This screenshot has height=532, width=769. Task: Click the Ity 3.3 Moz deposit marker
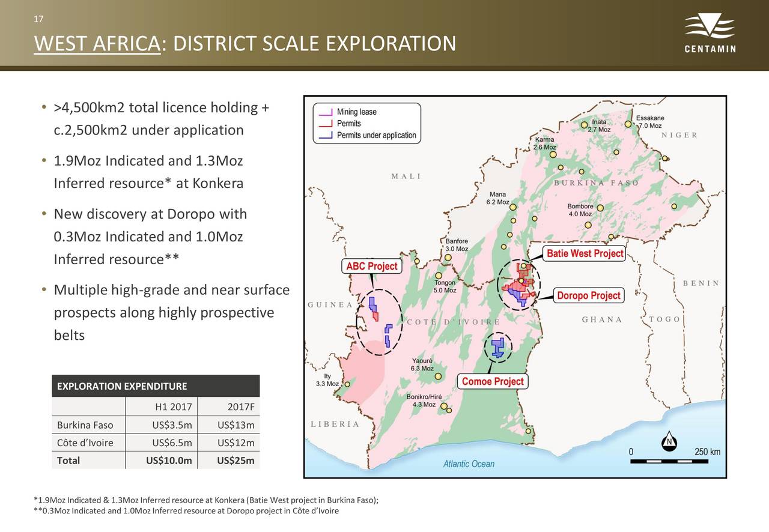(x=347, y=384)
